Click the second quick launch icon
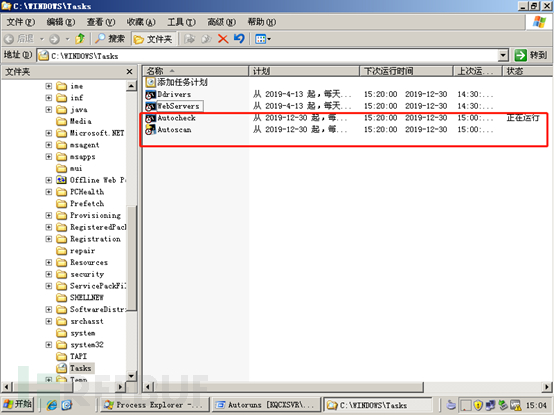This screenshot has width=554, height=415. click(x=67, y=405)
